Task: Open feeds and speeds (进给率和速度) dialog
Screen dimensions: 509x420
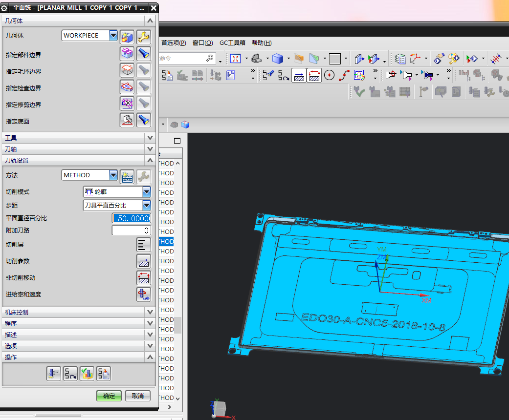Action: pos(143,294)
